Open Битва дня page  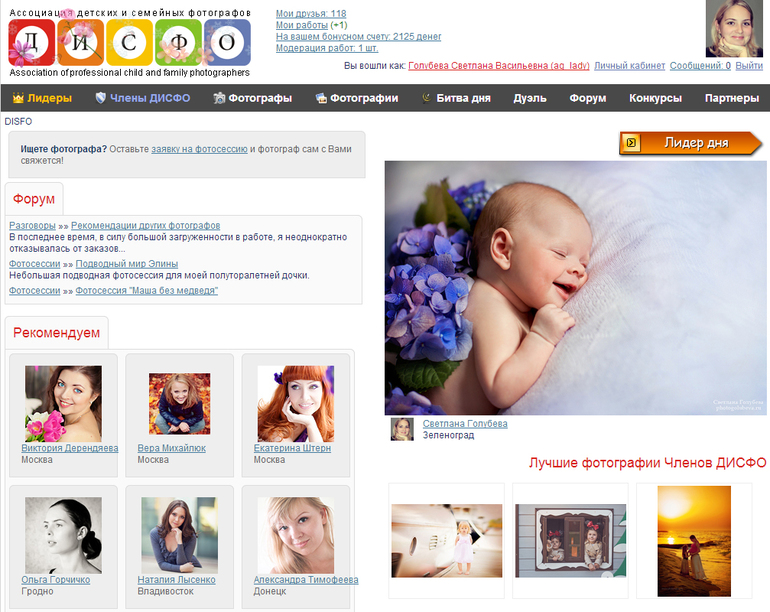(463, 98)
